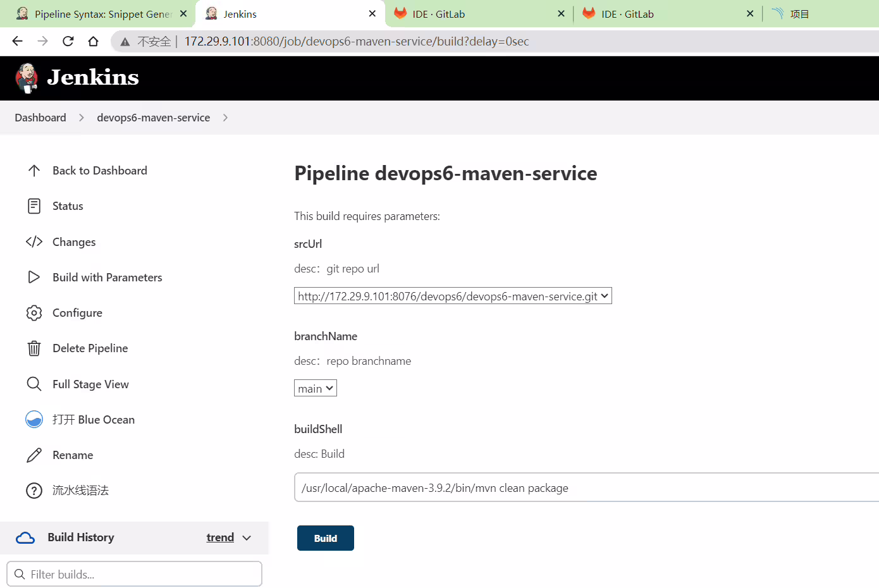Expand the Build History chevron
Screen dimensions: 879x588
click(x=247, y=538)
